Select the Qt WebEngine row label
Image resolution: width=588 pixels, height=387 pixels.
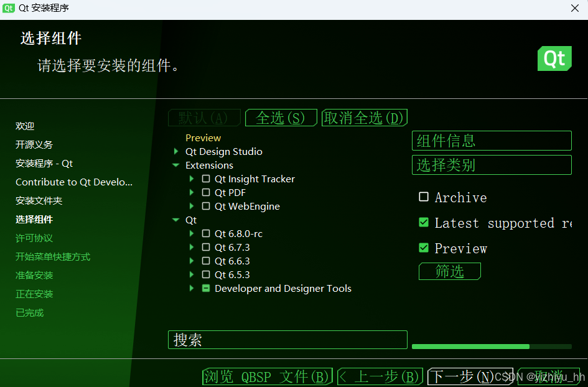[x=247, y=206]
